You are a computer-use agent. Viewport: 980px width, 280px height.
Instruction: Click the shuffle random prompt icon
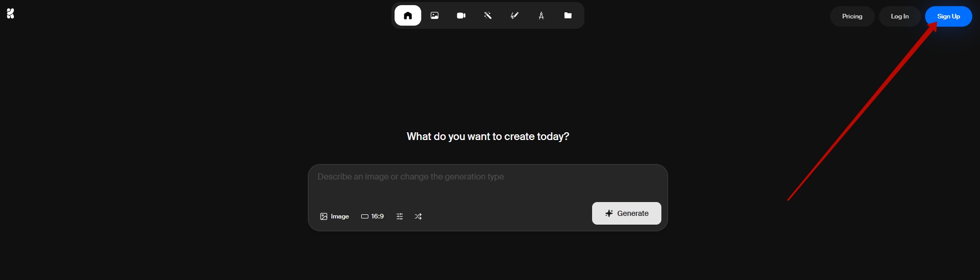point(418,216)
